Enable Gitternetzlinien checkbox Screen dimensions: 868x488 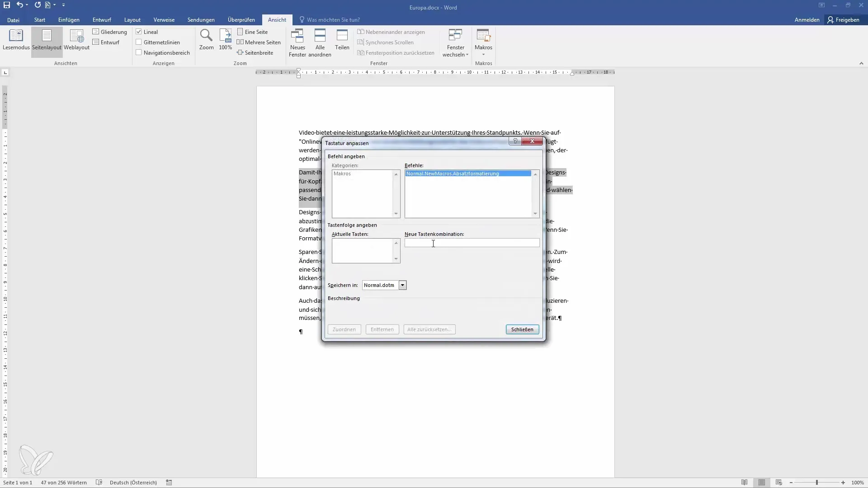(139, 42)
